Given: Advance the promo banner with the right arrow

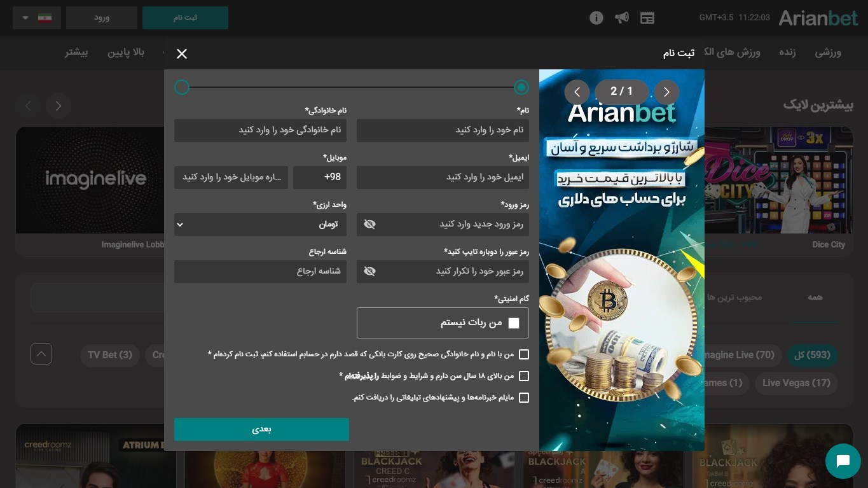Looking at the screenshot, I should [666, 92].
